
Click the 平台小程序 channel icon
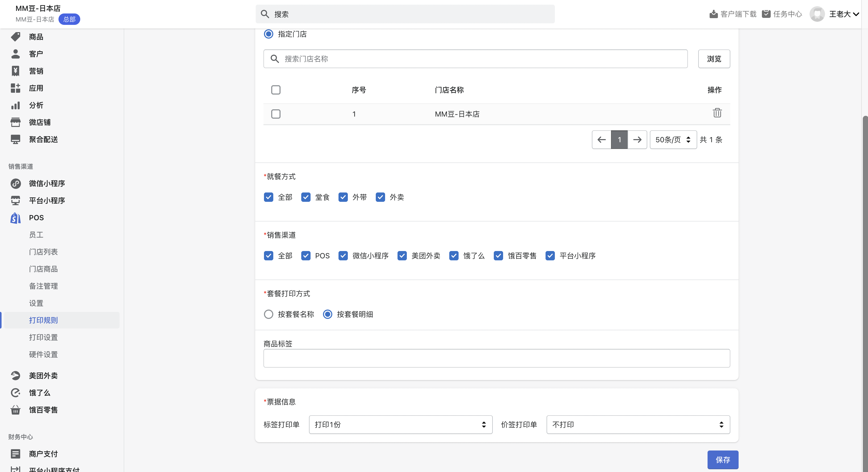pos(16,201)
